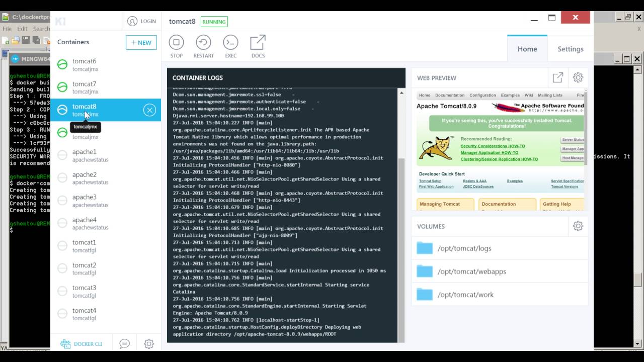Restart the tomcat8 container
The image size is (644, 362).
[203, 46]
